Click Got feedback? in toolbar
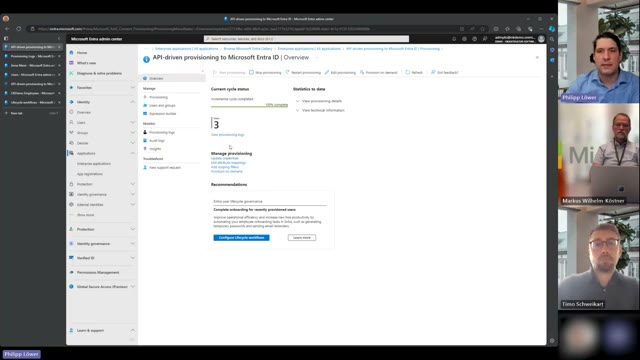Viewport: 640px width, 360px height. [x=444, y=72]
